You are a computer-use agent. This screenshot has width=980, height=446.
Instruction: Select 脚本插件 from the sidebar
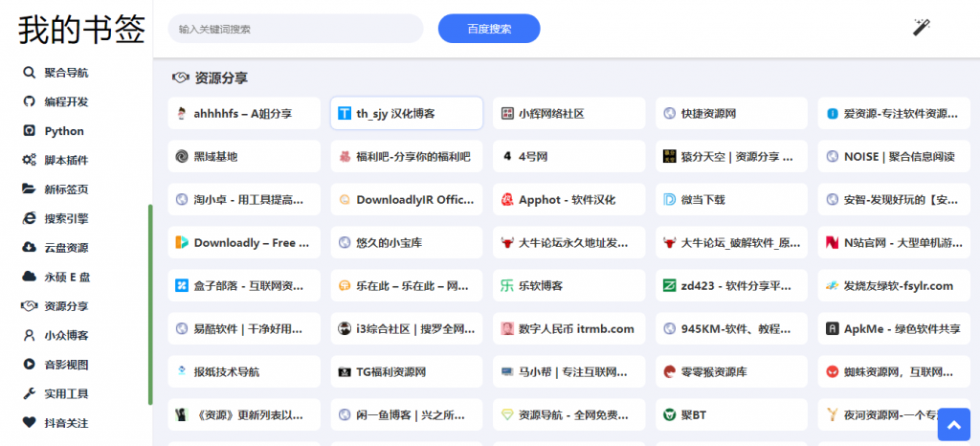coord(66,160)
